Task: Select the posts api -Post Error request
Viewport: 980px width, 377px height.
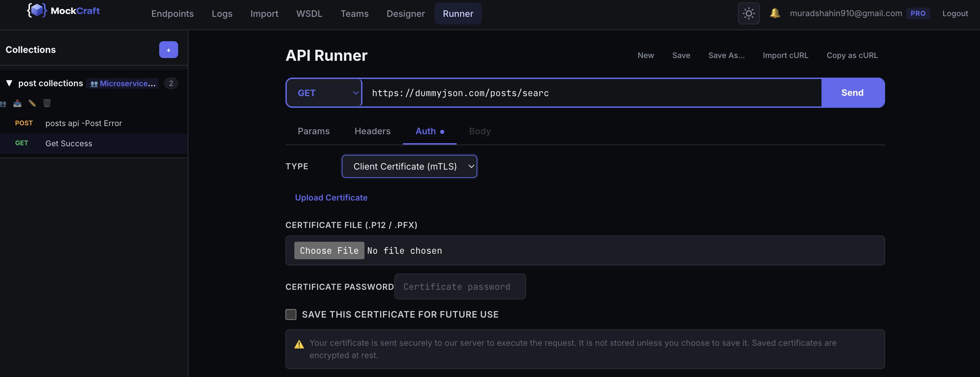Action: tap(83, 123)
